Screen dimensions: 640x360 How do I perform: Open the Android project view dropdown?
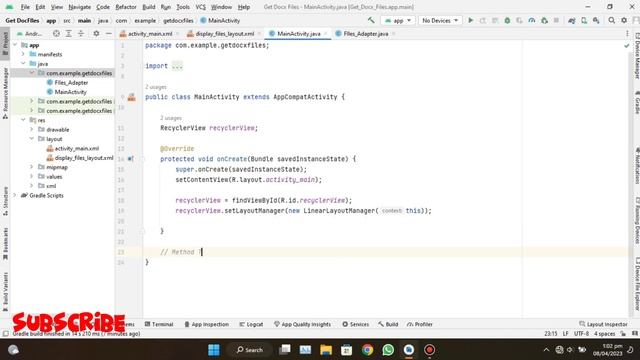coord(29,33)
